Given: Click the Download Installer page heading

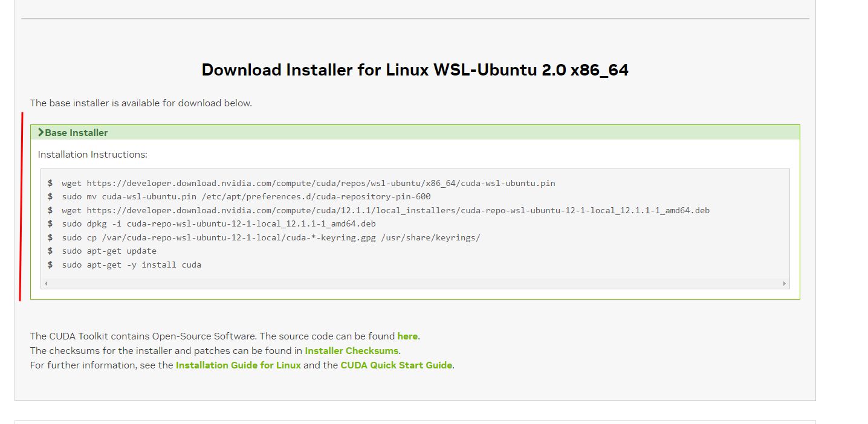Looking at the screenshot, I should point(415,69).
